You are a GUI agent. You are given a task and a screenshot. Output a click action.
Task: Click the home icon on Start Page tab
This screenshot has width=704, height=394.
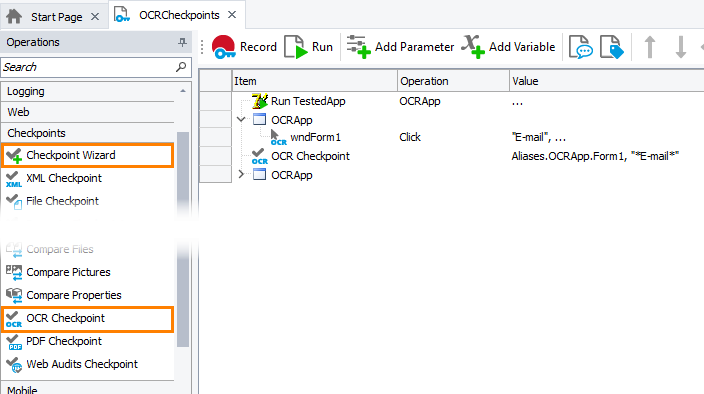coord(14,17)
